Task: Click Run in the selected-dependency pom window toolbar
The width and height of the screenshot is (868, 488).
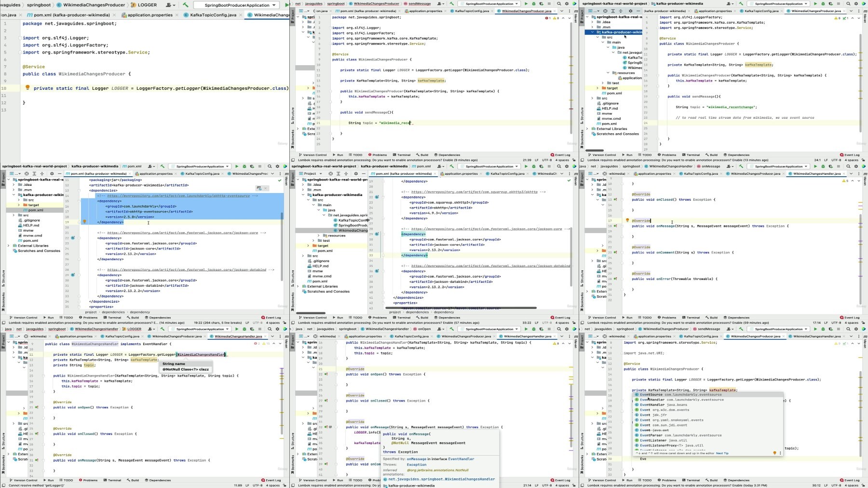Action: (236, 167)
